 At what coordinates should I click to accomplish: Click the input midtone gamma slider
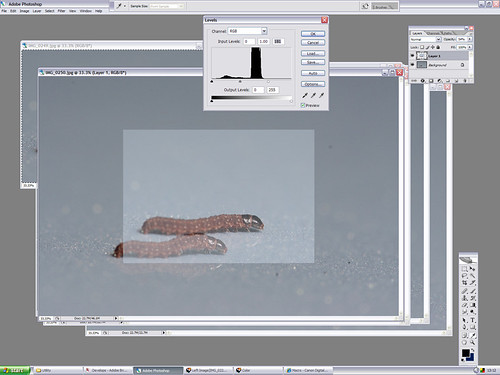click(240, 81)
